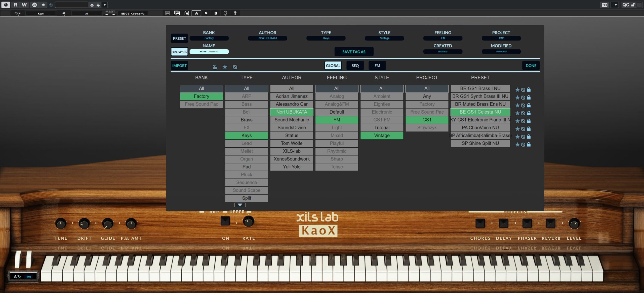Click the BANK Factory tag field

pyautogui.click(x=209, y=38)
